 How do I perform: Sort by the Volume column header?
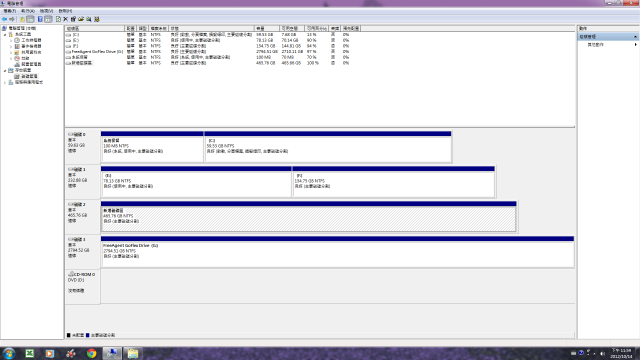(95, 29)
